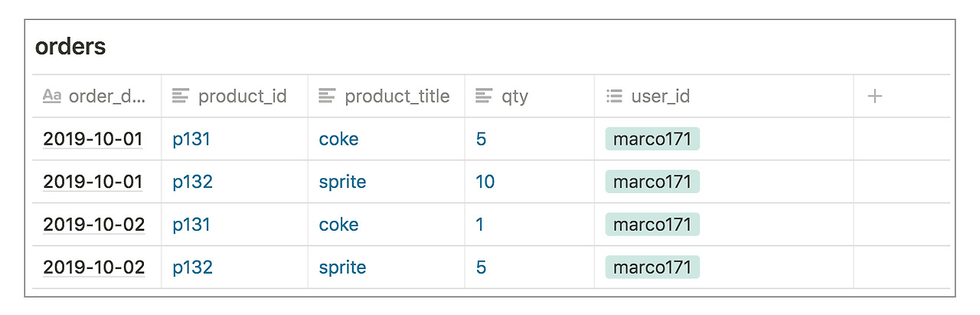Click the text icon beside product_id header
Viewport: 980px width, 315px height.
(181, 97)
